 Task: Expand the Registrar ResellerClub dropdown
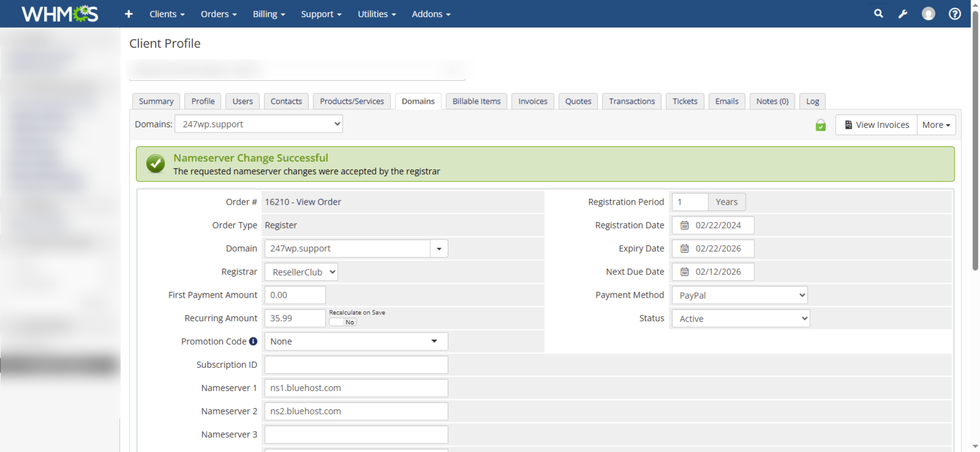click(301, 272)
